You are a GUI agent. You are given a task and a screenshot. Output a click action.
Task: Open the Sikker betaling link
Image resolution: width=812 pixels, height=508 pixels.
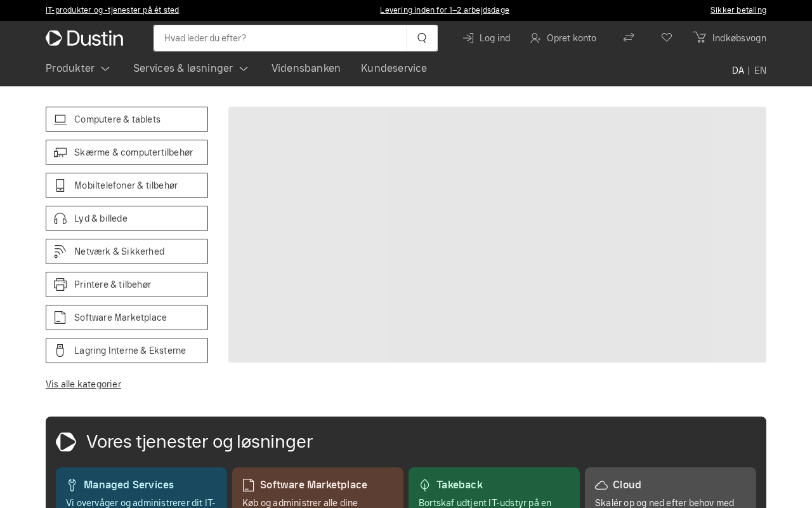738,10
